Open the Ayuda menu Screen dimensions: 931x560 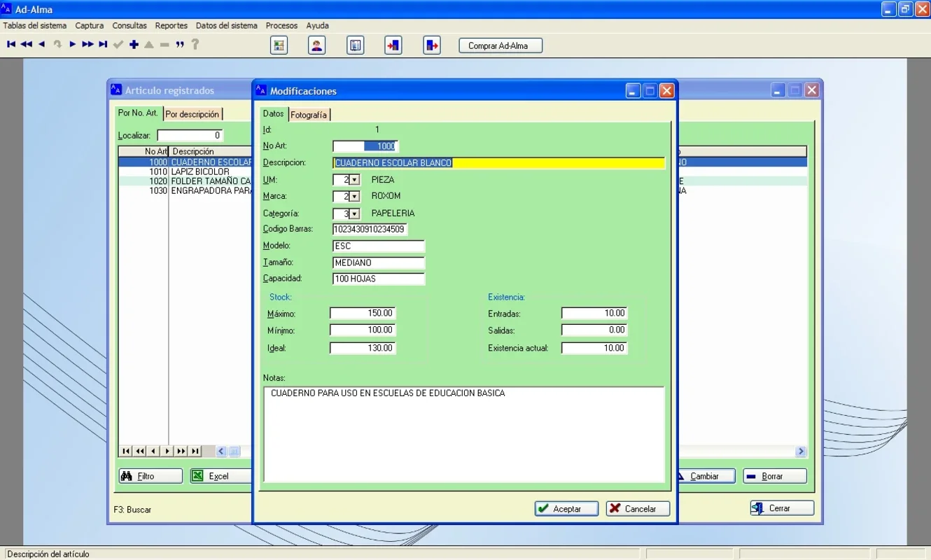pos(318,25)
